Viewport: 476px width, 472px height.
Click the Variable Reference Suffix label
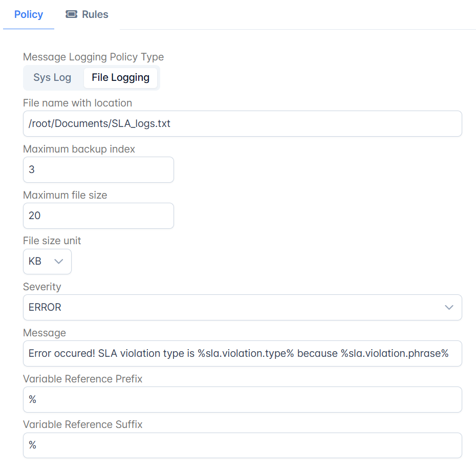(82, 424)
